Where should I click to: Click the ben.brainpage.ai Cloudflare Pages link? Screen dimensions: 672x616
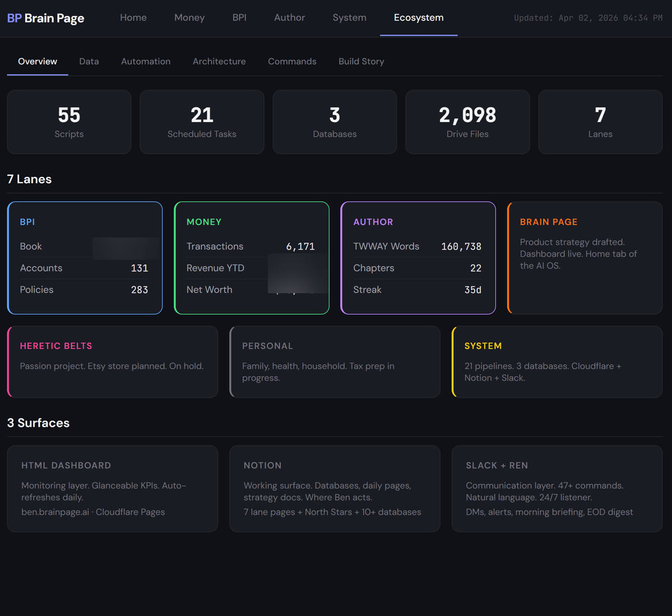coord(93,511)
